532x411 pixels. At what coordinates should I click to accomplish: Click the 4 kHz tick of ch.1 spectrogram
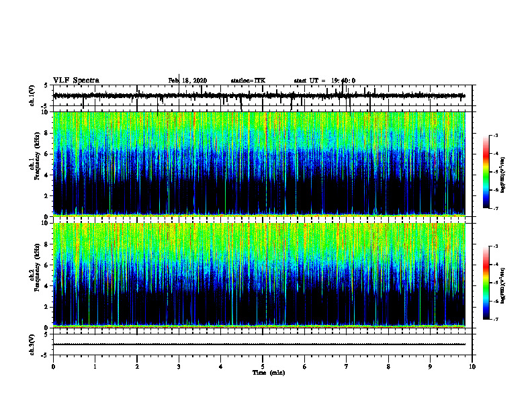(47, 175)
